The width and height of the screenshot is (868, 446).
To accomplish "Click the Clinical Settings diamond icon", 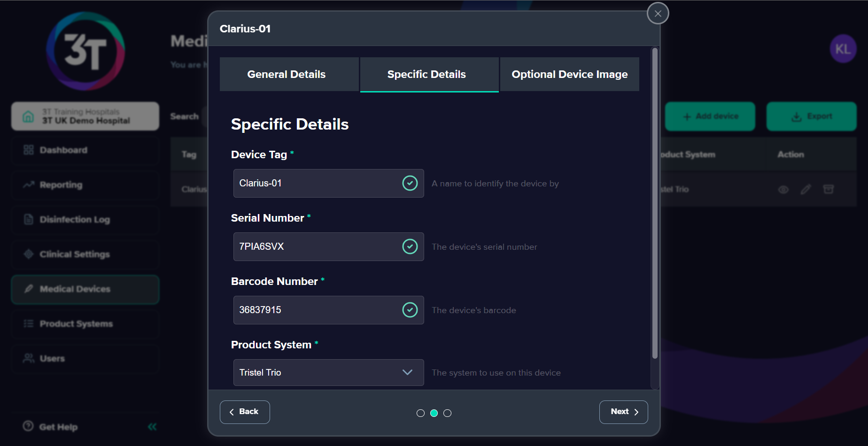I will 29,254.
